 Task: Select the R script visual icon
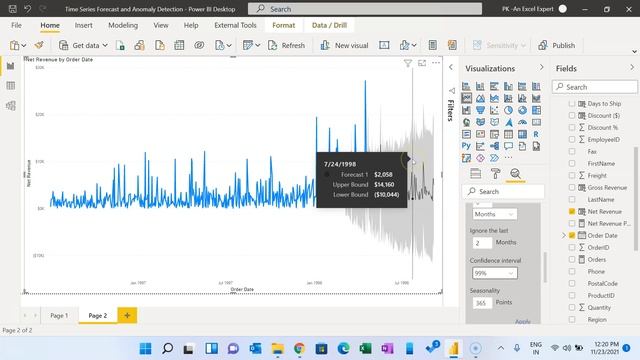point(536,134)
